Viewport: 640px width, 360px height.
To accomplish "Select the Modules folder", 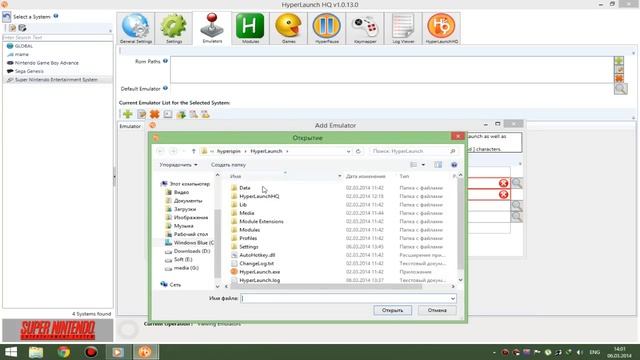I will click(x=249, y=230).
